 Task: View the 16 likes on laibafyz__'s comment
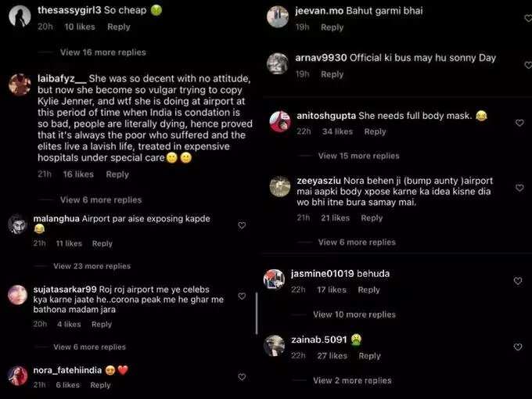(x=78, y=174)
